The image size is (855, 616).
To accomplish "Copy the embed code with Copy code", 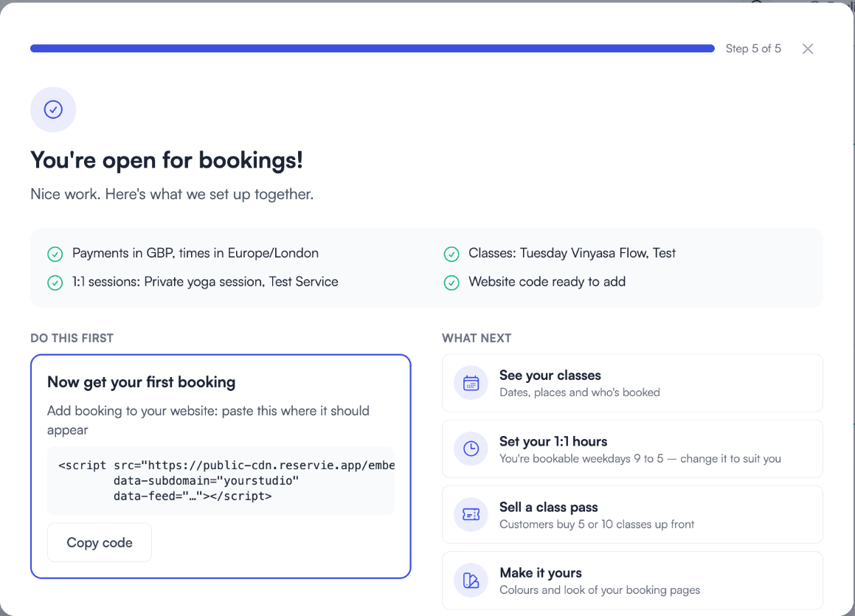I will 100,542.
